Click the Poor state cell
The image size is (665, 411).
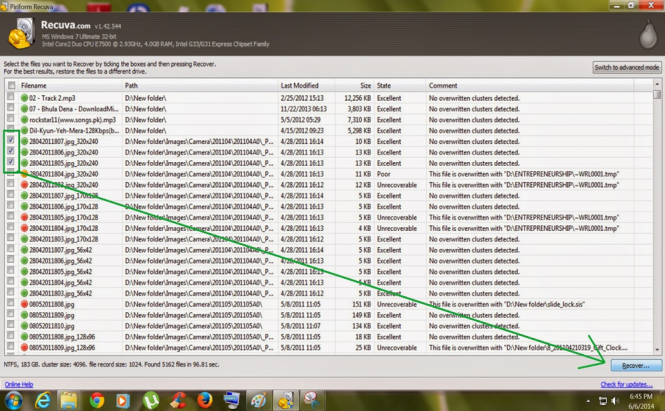384,174
